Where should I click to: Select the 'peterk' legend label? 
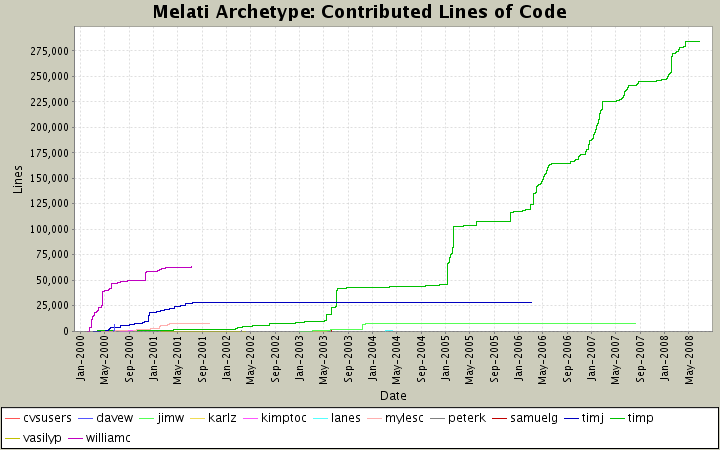467,418
